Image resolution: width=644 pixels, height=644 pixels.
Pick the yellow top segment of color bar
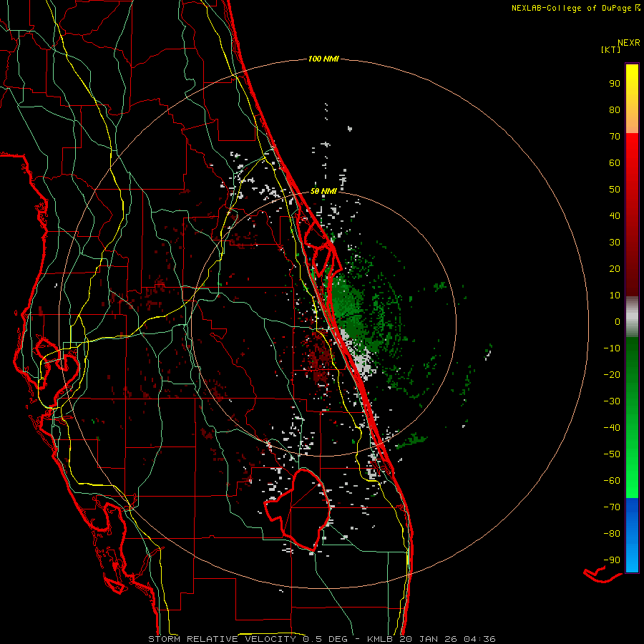632,99
